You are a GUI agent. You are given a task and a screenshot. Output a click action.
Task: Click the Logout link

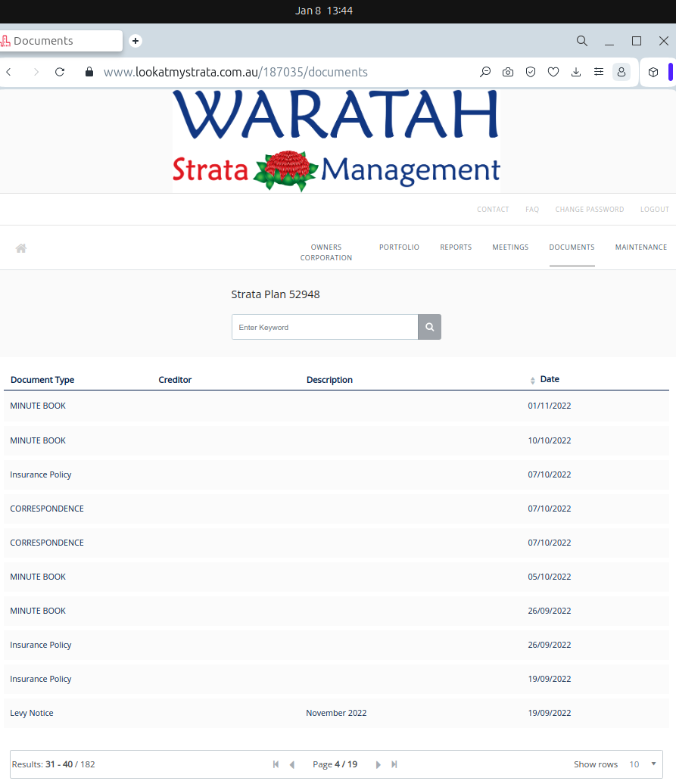655,209
